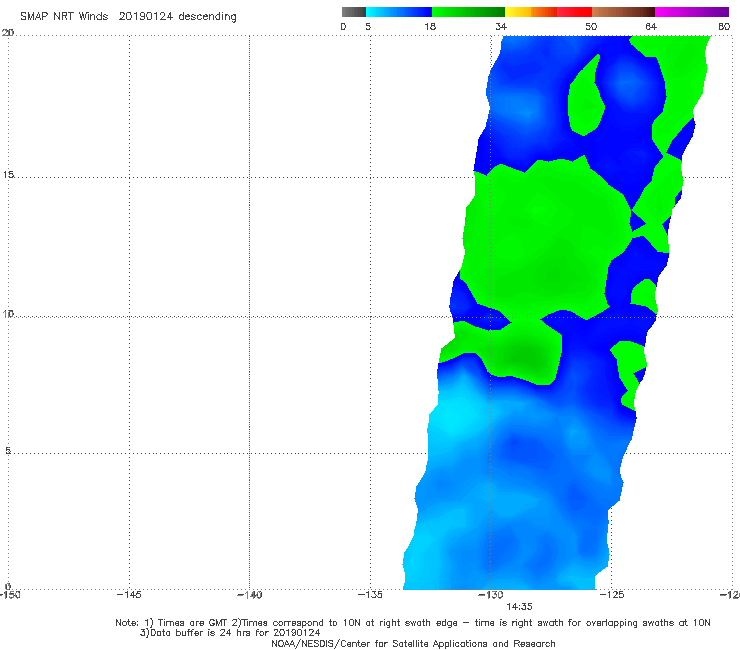
Task: Click the magenta-purple segment of the color bar
Action: [x=692, y=12]
